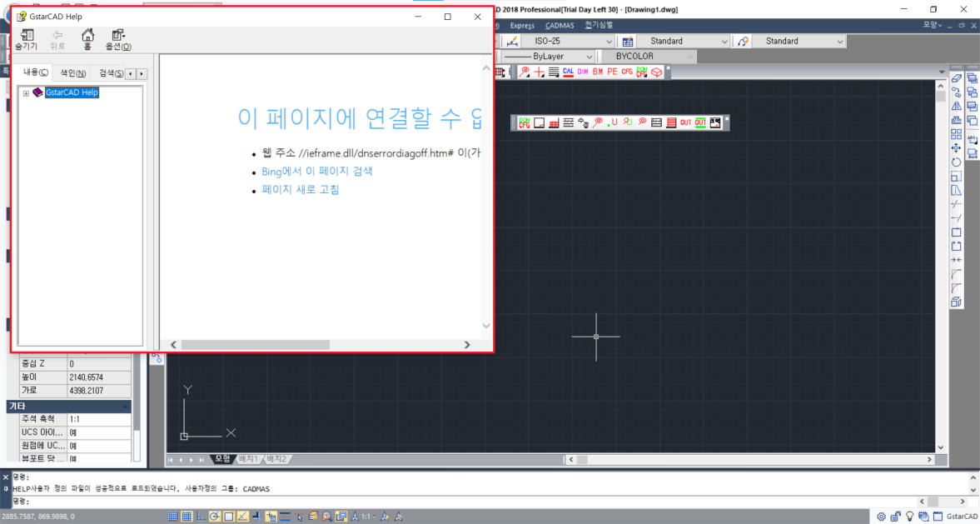Image resolution: width=980 pixels, height=524 pixels.
Task: Select the Mirror tool
Action: [x=956, y=106]
